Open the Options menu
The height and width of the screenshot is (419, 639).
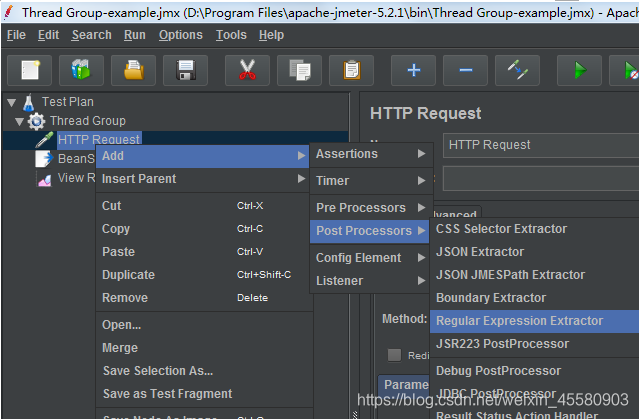181,35
